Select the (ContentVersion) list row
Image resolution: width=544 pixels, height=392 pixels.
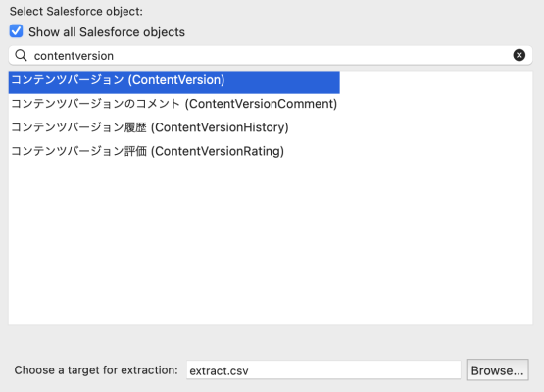tap(174, 82)
